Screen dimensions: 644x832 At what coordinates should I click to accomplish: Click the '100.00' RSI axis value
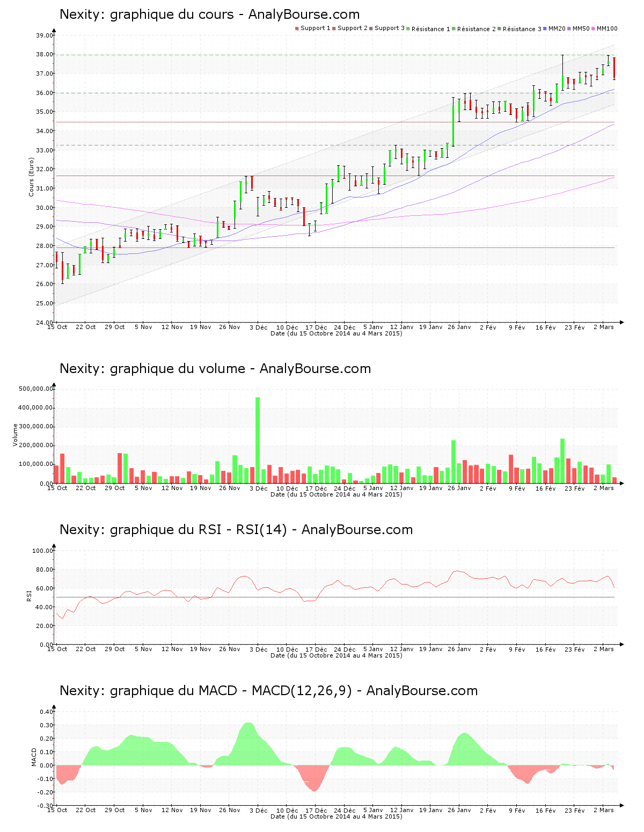click(x=43, y=551)
